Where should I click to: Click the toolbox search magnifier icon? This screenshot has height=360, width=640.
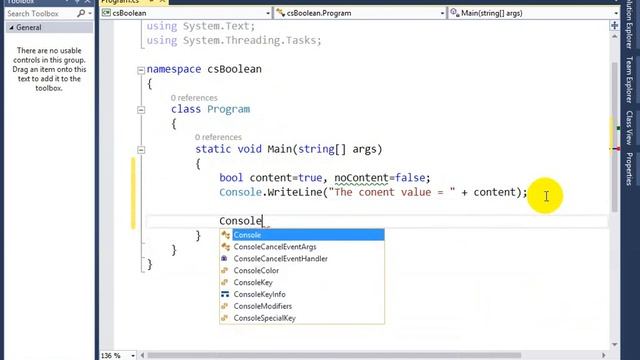click(81, 13)
